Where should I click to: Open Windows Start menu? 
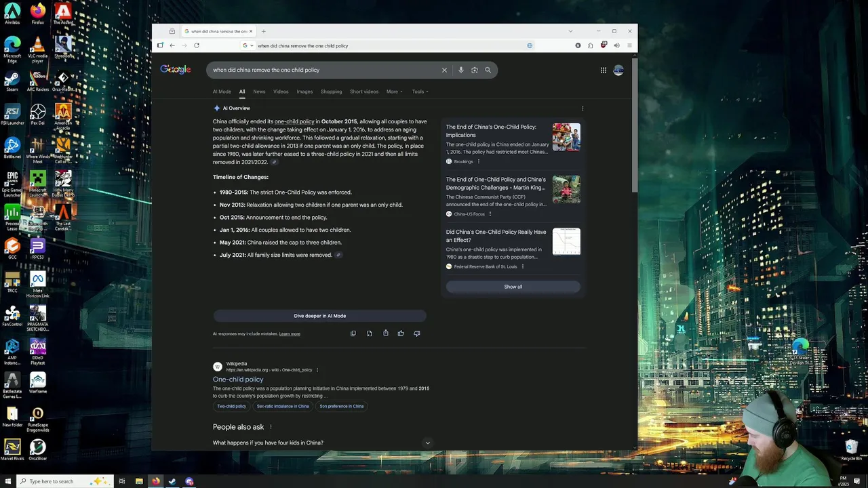[x=7, y=481]
